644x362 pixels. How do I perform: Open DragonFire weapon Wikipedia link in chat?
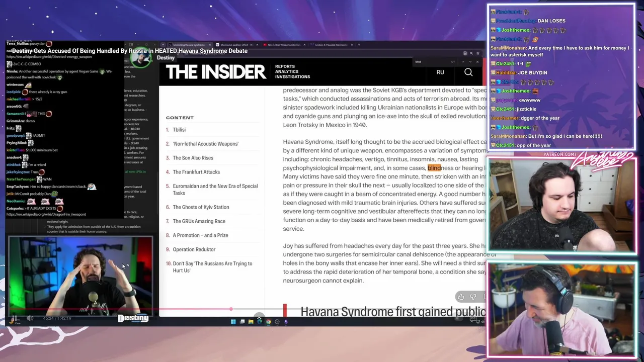tap(46, 215)
